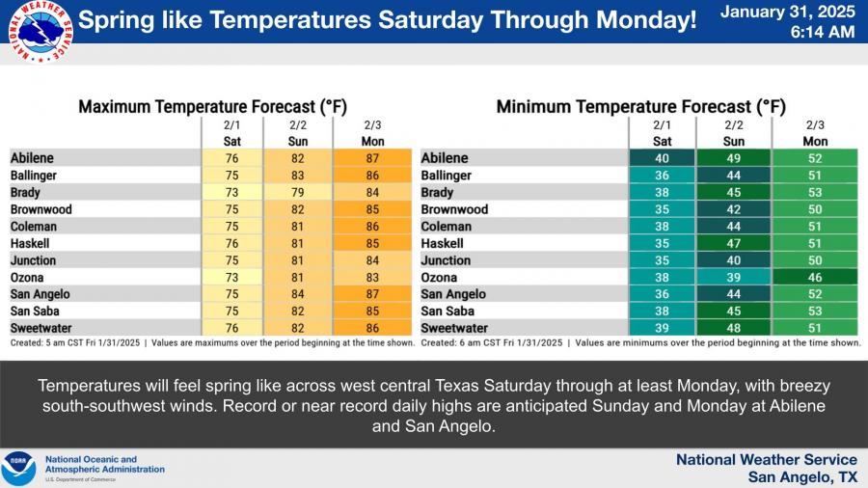Click the Sweetwater row label in minimum table
Screen dimensions: 868x488
[x=454, y=328]
